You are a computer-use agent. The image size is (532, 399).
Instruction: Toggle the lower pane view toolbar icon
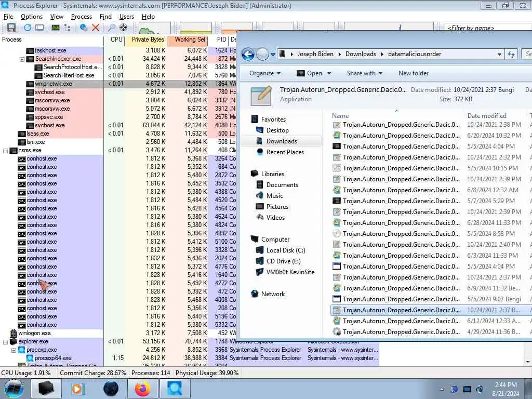tap(39, 28)
